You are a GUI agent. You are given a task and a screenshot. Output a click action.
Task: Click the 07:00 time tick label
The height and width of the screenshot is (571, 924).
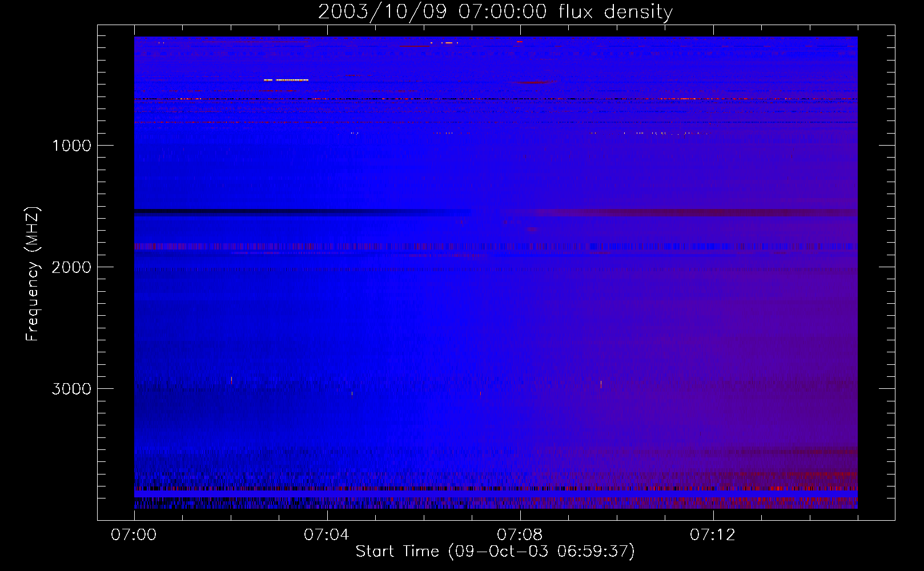point(134,535)
